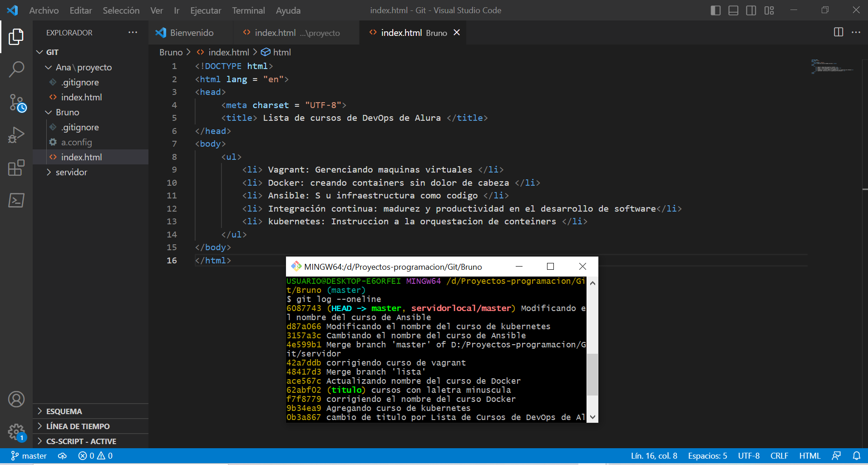This screenshot has width=868, height=465.
Task: Open the Manage gear icon
Action: 17,432
